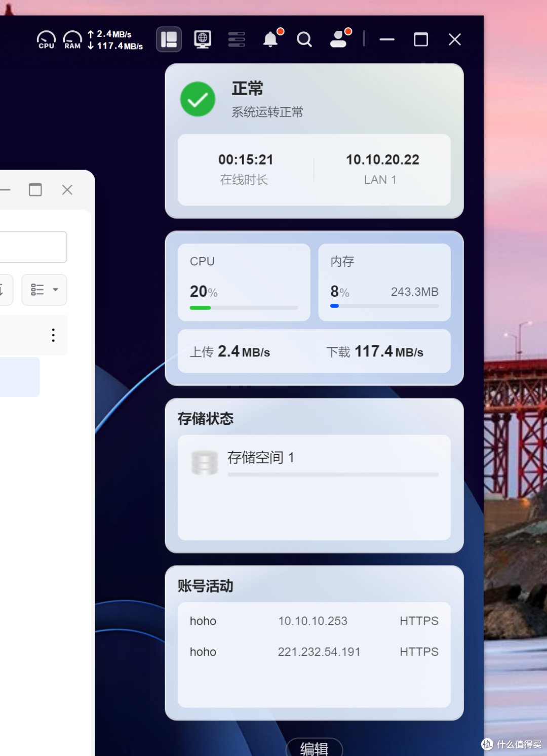
Task: Open the notification bell
Action: coord(270,39)
